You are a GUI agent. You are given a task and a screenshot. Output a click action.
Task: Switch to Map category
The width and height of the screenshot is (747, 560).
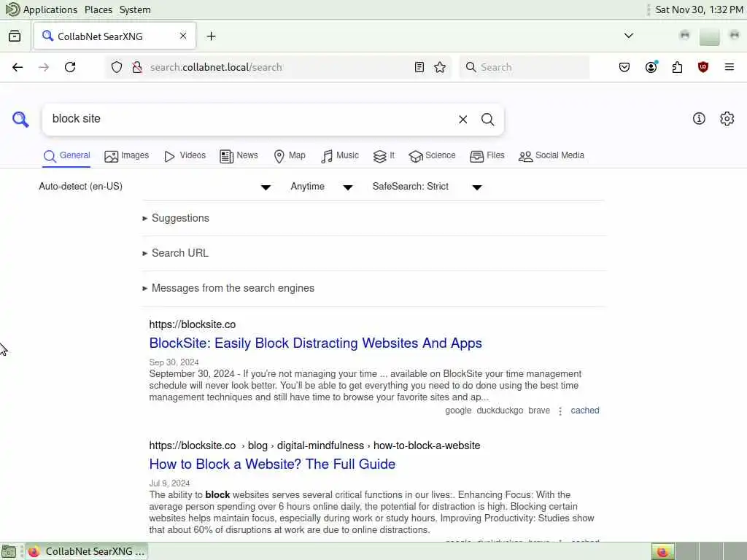289,156
